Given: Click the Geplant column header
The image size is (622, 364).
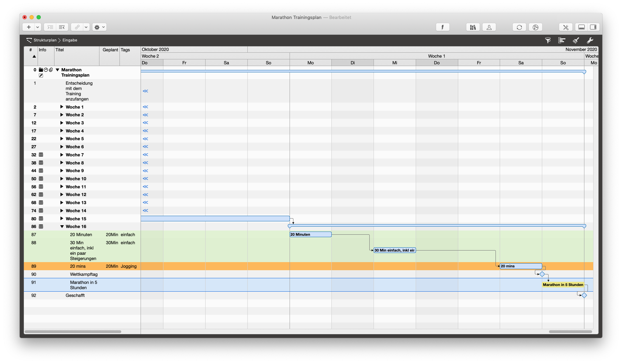Looking at the screenshot, I should pos(110,50).
